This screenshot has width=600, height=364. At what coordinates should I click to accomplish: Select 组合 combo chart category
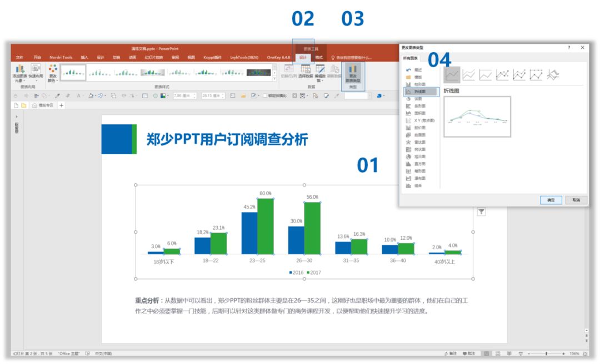click(x=414, y=186)
